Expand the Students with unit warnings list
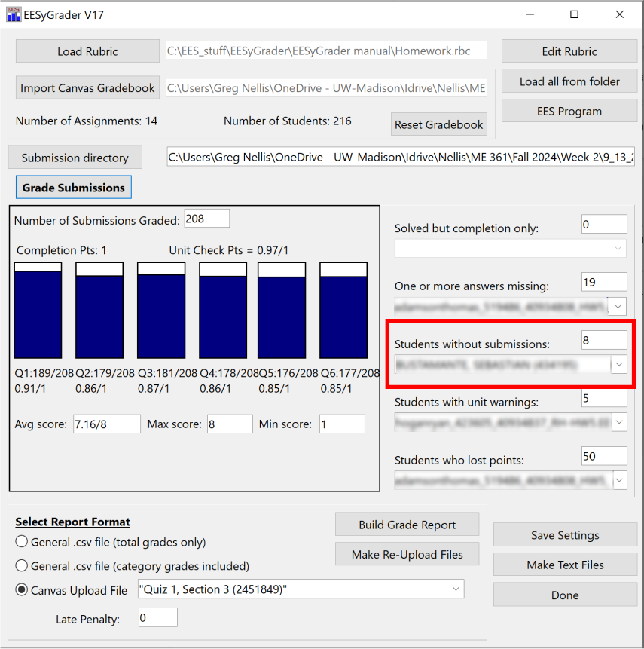The width and height of the screenshot is (644, 649). [618, 422]
